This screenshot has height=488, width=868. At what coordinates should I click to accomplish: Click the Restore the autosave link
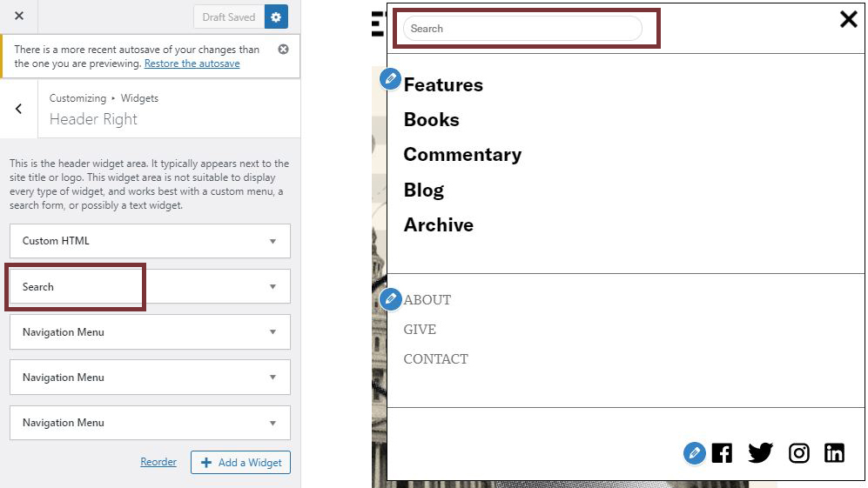pyautogui.click(x=192, y=64)
